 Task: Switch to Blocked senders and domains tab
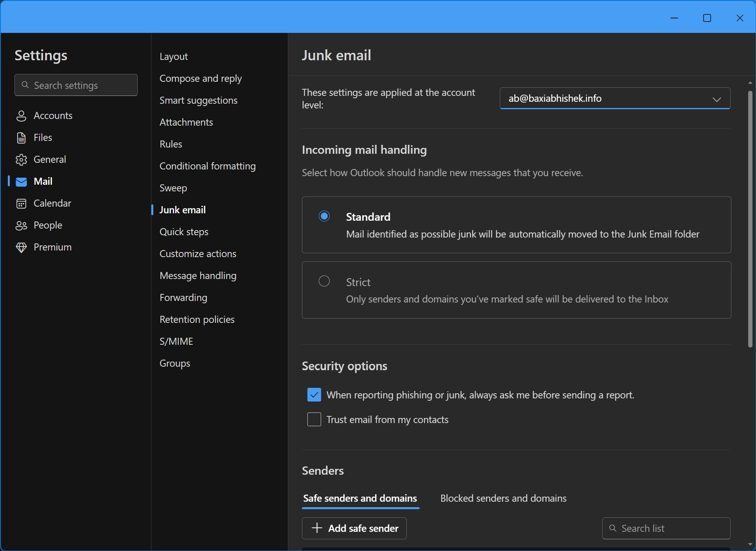click(x=503, y=498)
